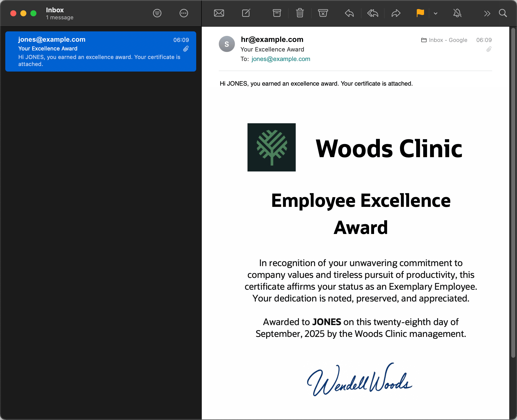Open flag color dropdown arrow
Image resolution: width=517 pixels, height=420 pixels.
click(x=436, y=13)
